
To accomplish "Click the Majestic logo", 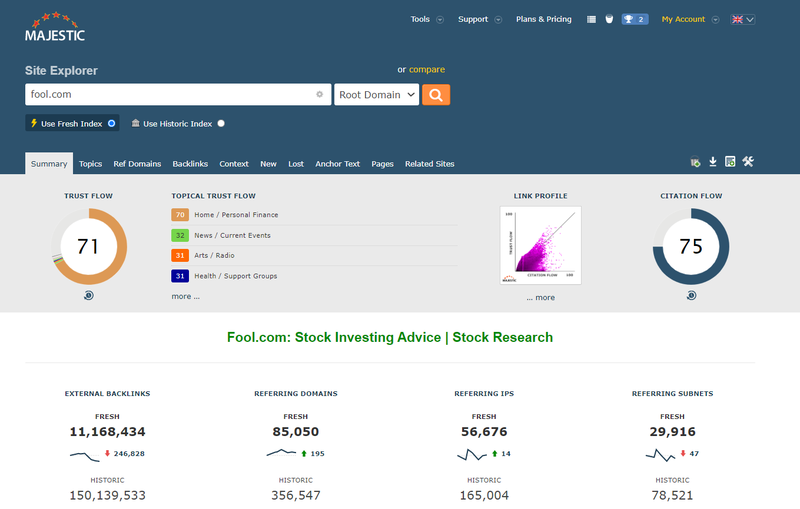I will coord(55,27).
